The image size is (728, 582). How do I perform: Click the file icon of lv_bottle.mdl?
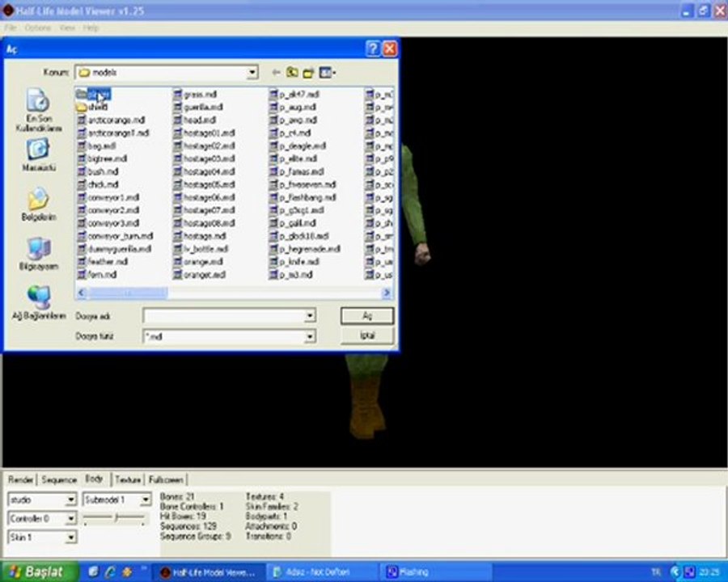pyautogui.click(x=178, y=249)
